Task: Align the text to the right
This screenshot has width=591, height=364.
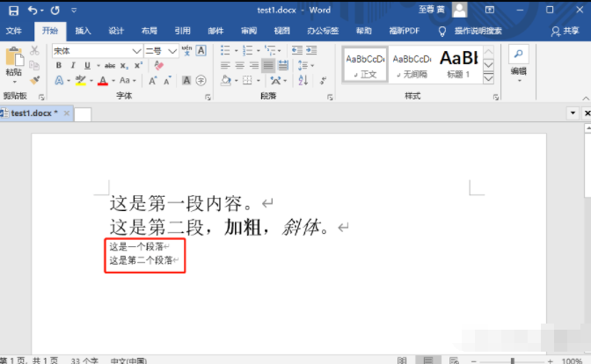Action: (x=254, y=66)
